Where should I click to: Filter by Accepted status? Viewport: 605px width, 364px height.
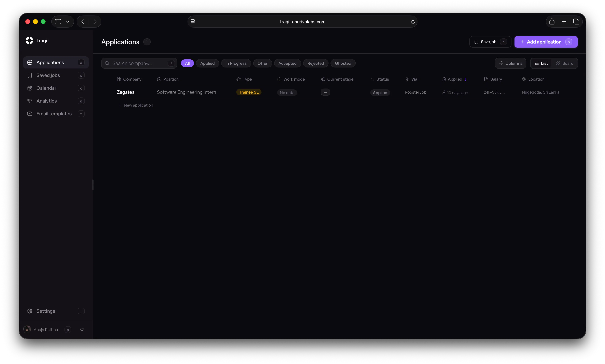(x=287, y=63)
